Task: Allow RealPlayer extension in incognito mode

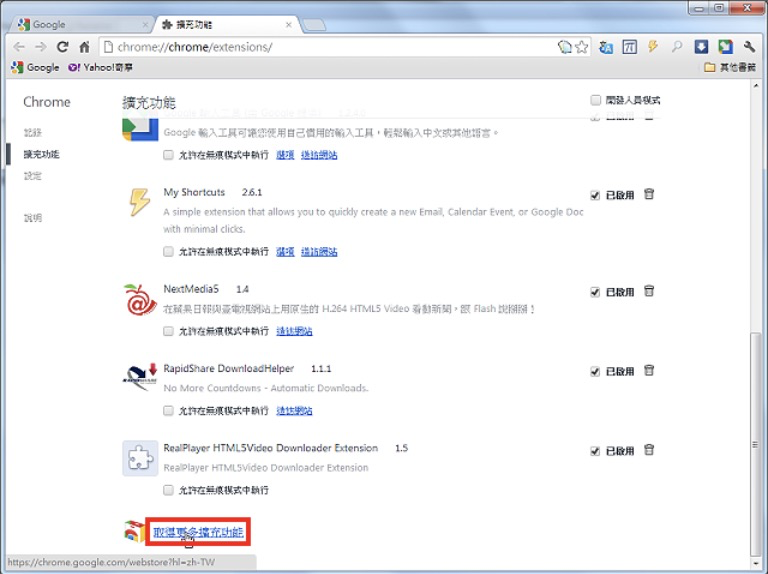Action: click(x=168, y=490)
